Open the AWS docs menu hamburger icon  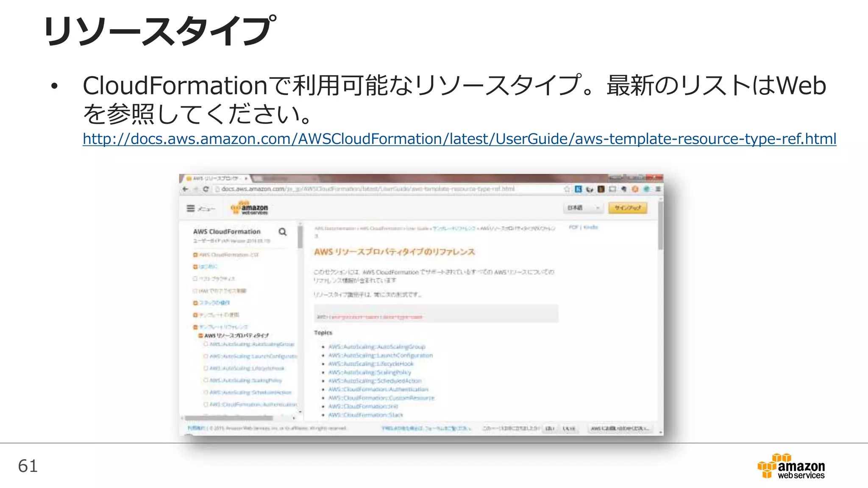click(x=191, y=208)
